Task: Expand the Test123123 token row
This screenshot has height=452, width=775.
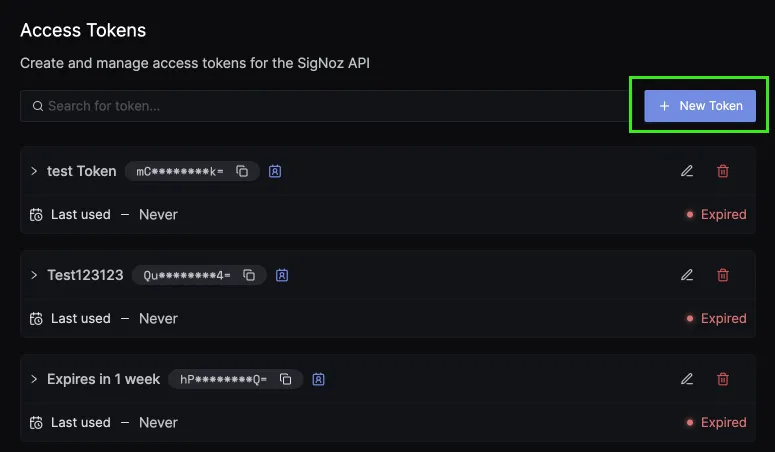Action: pos(34,275)
